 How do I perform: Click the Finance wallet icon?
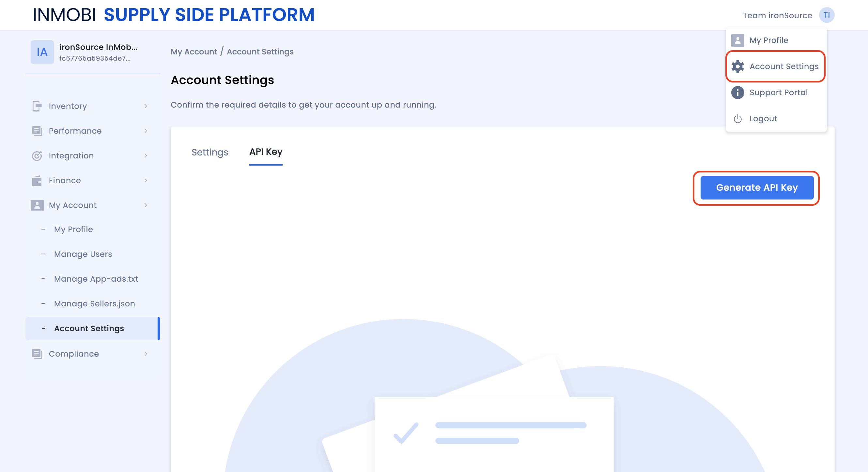tap(37, 181)
